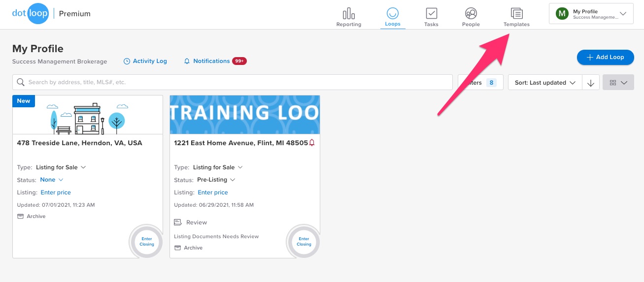Click the dotloop logo

tap(30, 14)
